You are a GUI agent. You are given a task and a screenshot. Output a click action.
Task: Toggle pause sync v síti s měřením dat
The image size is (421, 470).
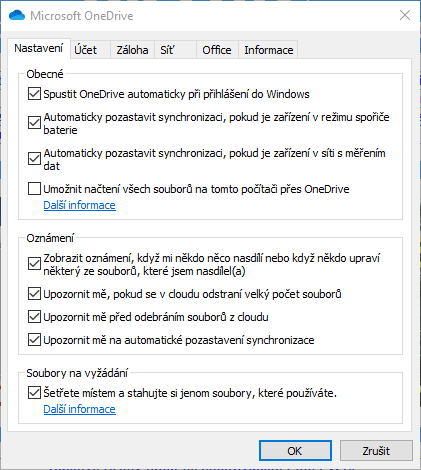click(34, 159)
